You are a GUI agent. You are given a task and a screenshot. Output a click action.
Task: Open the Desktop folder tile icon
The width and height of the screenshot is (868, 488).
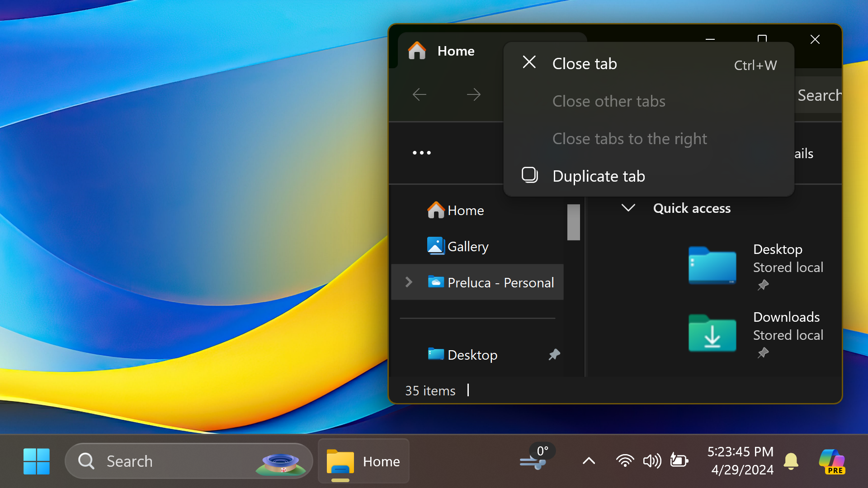point(712,266)
